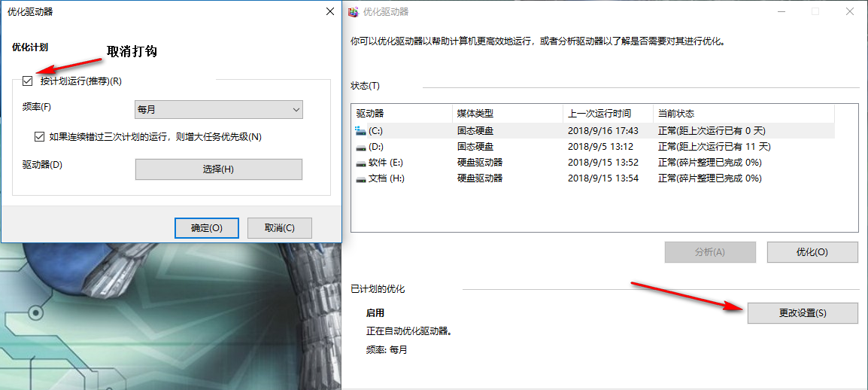
Task: Click the 2018/9/16 17:43 run time cell
Action: click(x=603, y=131)
